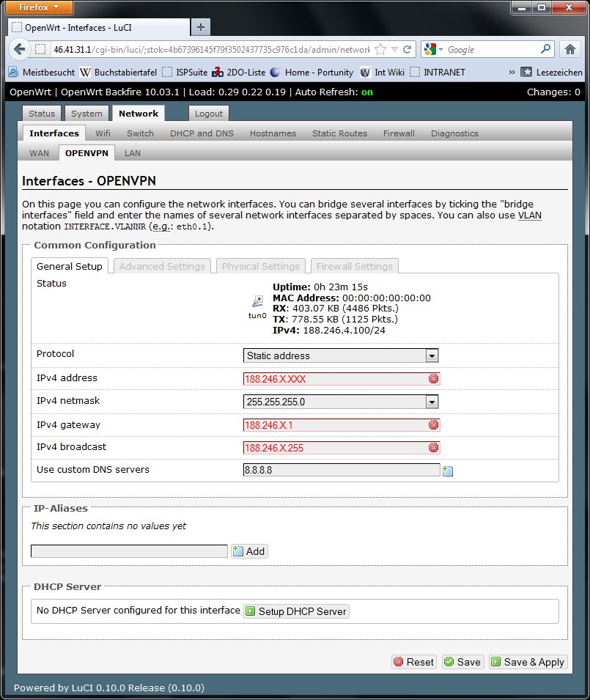Click the red error icon in IPv4 address field
The width and height of the screenshot is (590, 700).
(433, 379)
